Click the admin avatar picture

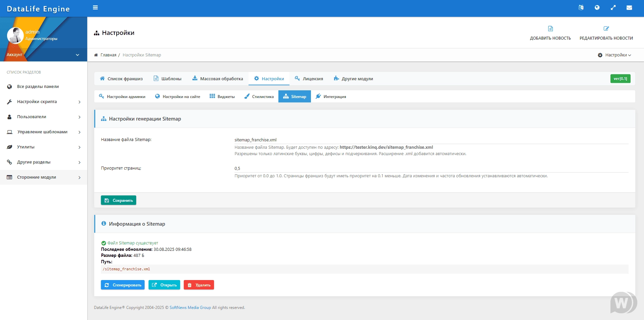[15, 36]
